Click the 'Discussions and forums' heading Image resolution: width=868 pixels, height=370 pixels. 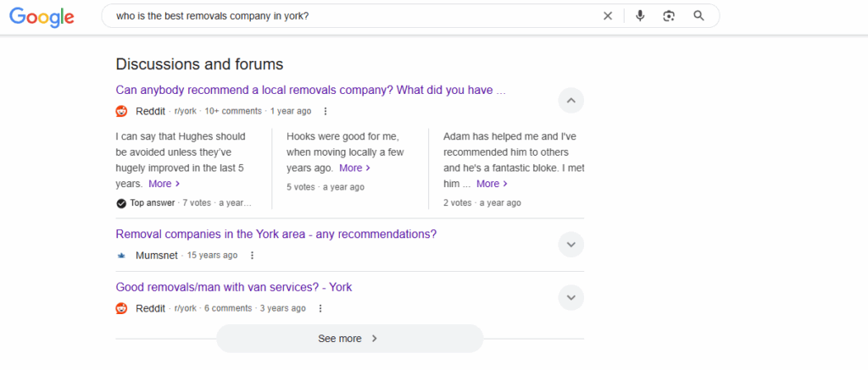tap(199, 64)
